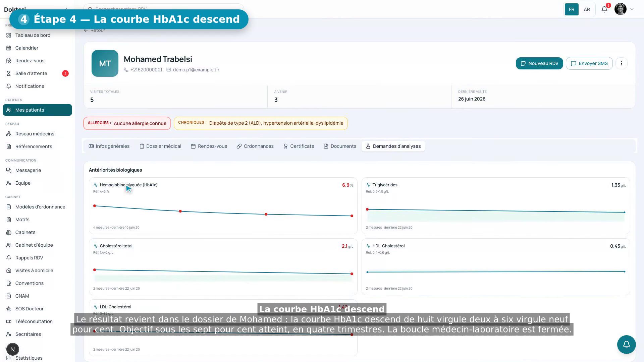This screenshot has width=644, height=362.
Task: Open the three-dot patient actions menu
Action: pyautogui.click(x=621, y=63)
